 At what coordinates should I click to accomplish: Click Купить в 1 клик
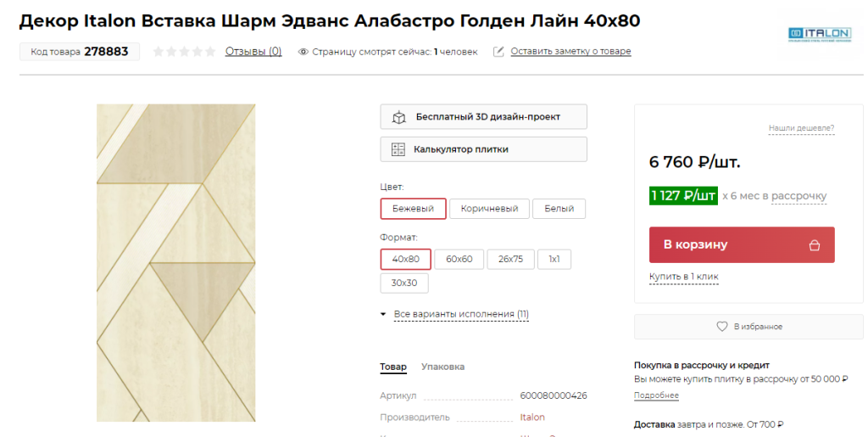tap(684, 277)
